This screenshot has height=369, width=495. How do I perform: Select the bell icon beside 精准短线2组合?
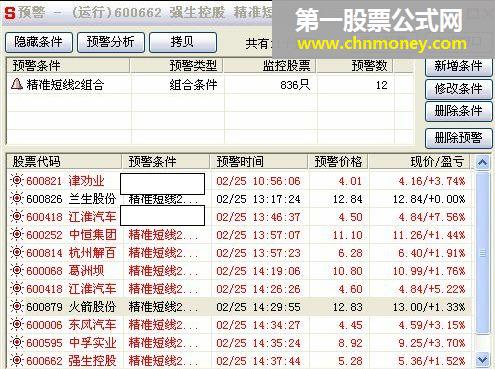click(x=17, y=84)
